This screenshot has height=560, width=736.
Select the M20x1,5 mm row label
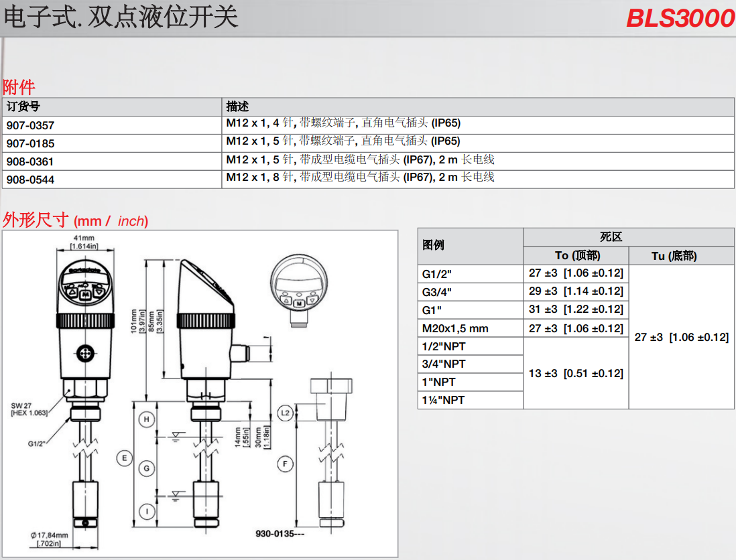455,328
